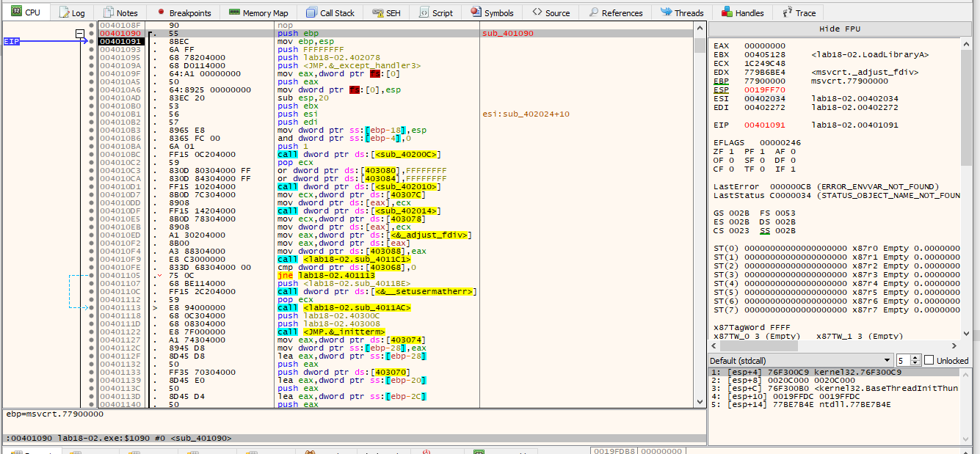The height and width of the screenshot is (454, 980).
Task: Select the push ebp row at 00401090
Action: coord(395,34)
